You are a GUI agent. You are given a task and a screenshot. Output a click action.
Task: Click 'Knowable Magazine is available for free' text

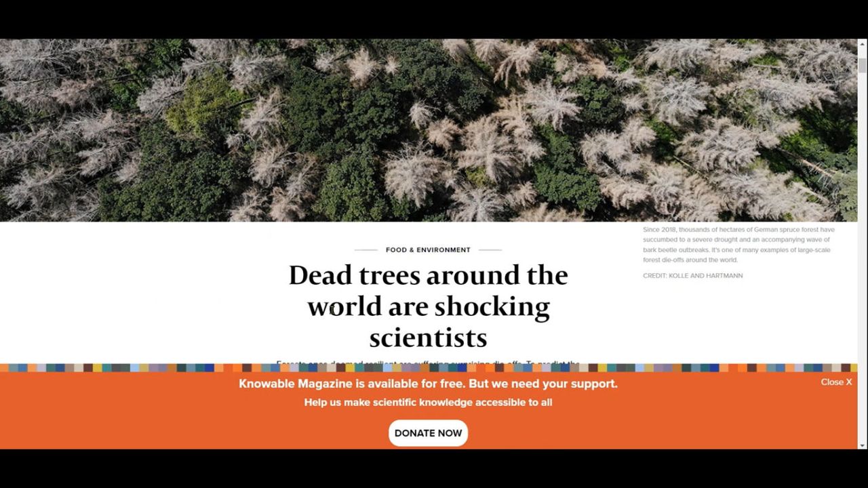(x=428, y=384)
